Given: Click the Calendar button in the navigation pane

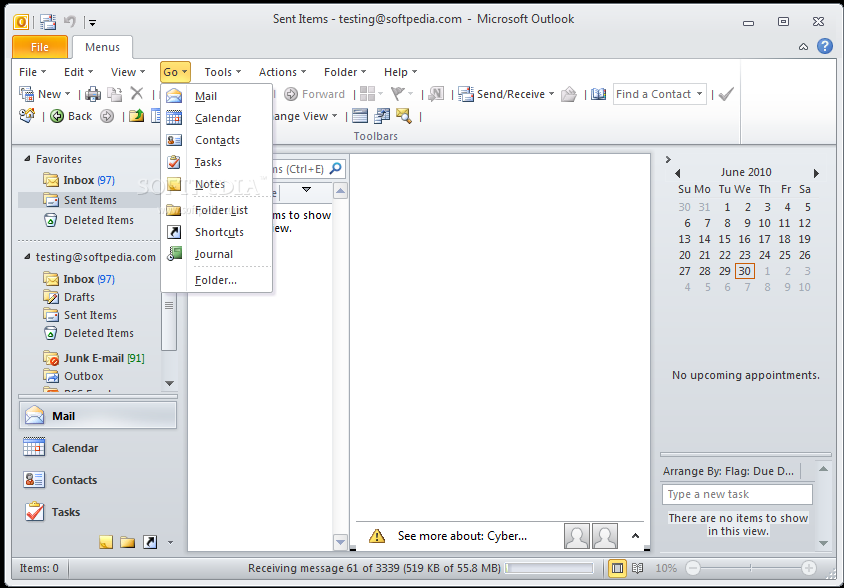Looking at the screenshot, I should [98, 448].
